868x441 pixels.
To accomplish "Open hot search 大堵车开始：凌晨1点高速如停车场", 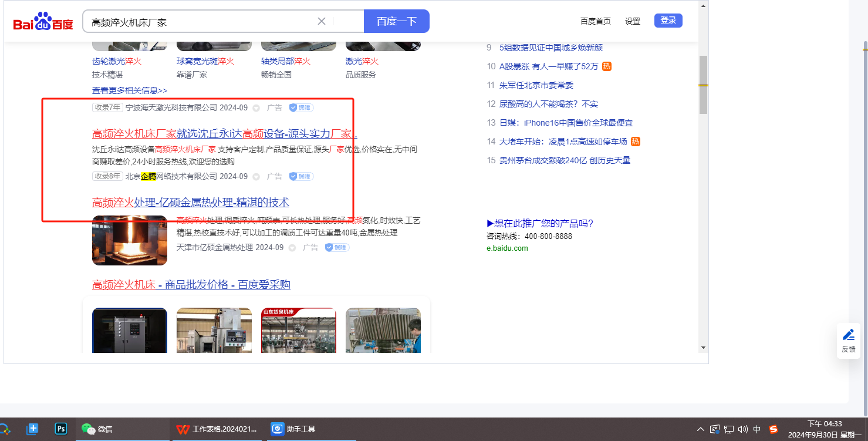I will pos(563,142).
